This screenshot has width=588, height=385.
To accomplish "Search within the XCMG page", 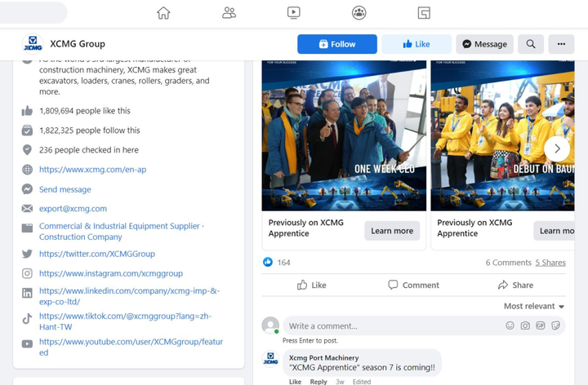I will click(x=531, y=44).
